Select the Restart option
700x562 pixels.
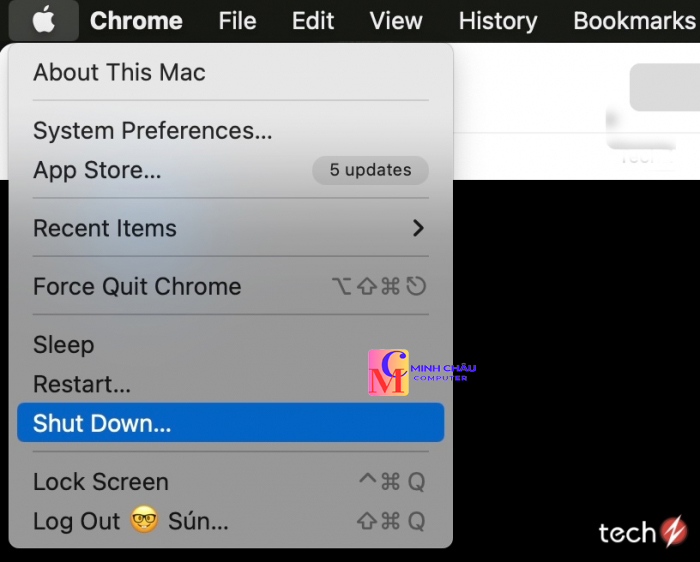[x=82, y=384]
